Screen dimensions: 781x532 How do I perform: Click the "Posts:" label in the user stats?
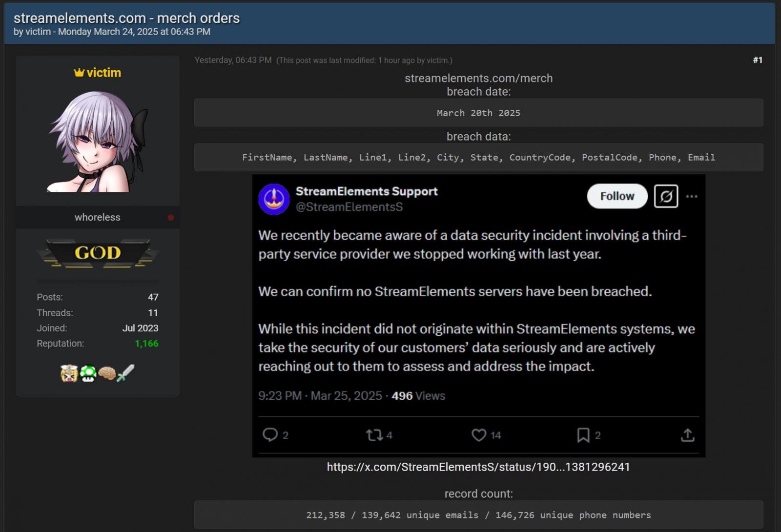[50, 297]
